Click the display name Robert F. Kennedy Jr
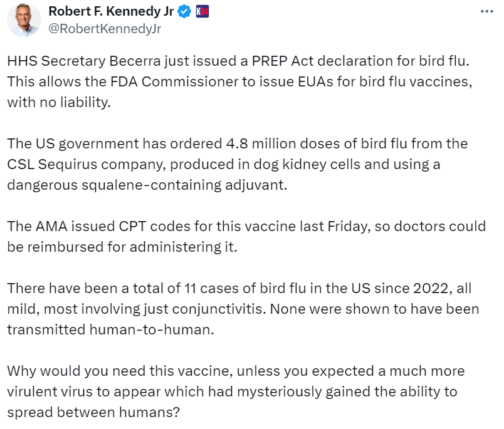The height and width of the screenshot is (429, 504). pos(111,11)
